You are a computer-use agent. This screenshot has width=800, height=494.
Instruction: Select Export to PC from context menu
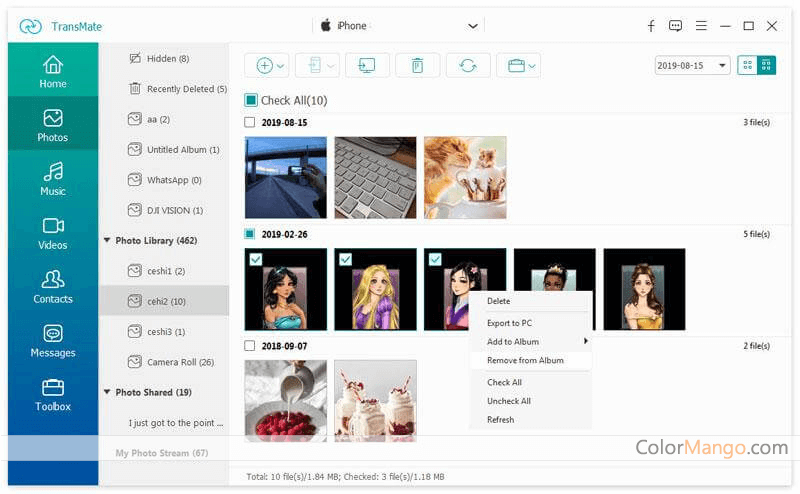click(509, 323)
